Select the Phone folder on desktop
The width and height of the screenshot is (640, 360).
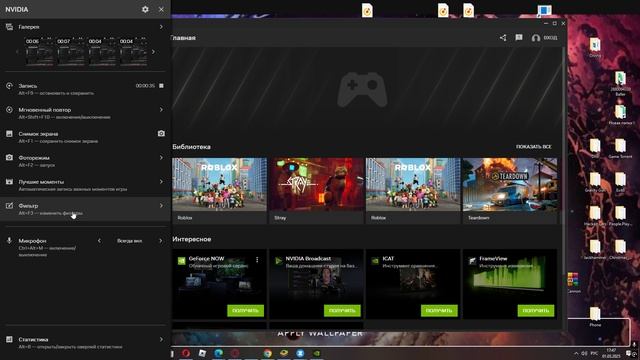pyautogui.click(x=595, y=318)
